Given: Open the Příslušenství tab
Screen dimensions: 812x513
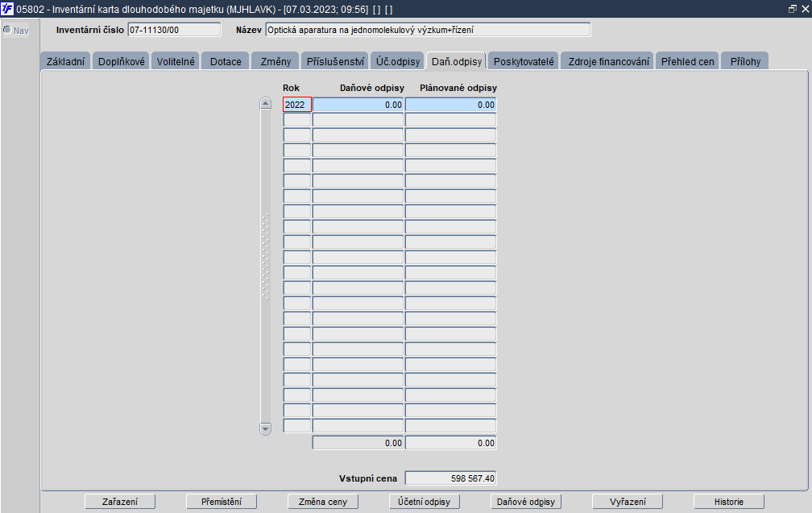Looking at the screenshot, I should [x=334, y=61].
